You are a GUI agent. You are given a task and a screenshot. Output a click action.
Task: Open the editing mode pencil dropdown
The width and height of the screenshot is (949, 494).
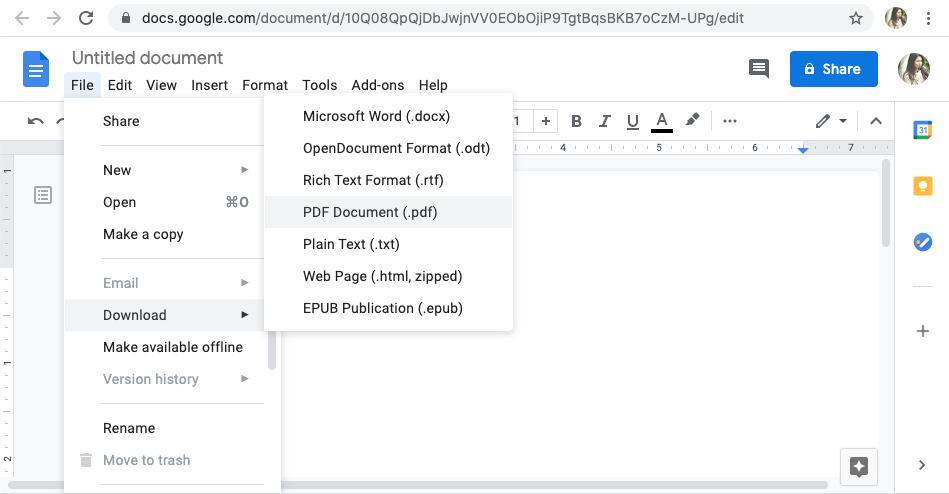[x=830, y=121]
